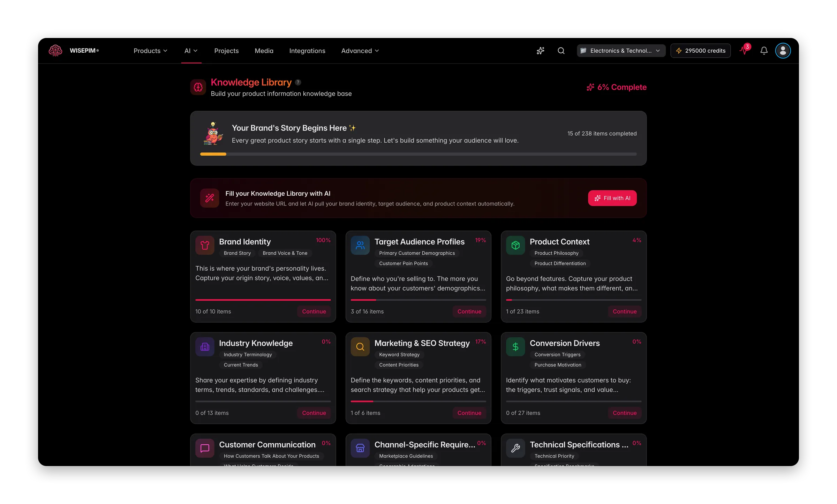Screen dimensions: 837x504
Task: Select the Current Trends tag
Action: click(241, 365)
